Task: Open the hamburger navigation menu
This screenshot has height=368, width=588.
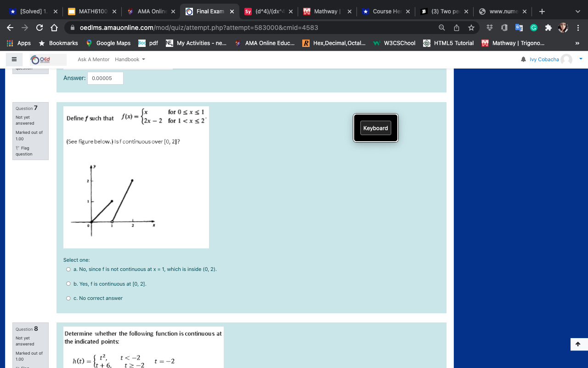Action: 14,59
